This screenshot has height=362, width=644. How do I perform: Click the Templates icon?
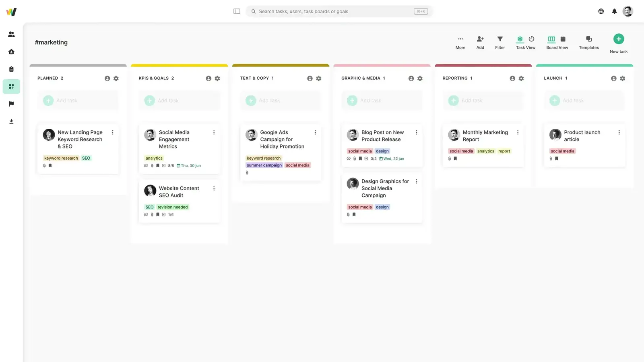589,42
